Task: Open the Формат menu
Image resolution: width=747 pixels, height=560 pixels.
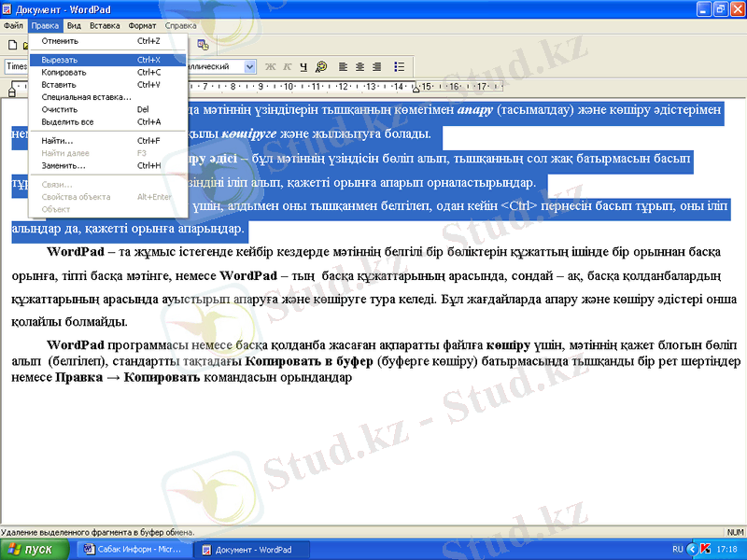Action: coord(142,26)
